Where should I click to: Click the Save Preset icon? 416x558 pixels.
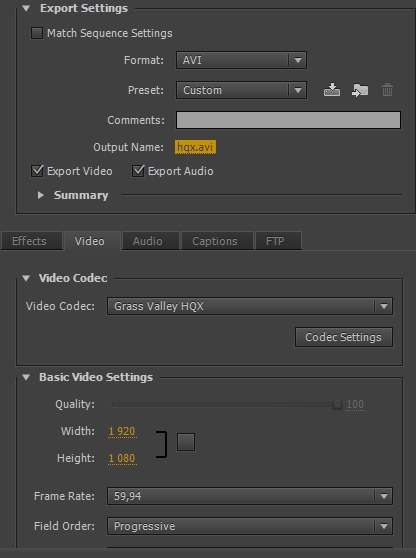coord(332,90)
